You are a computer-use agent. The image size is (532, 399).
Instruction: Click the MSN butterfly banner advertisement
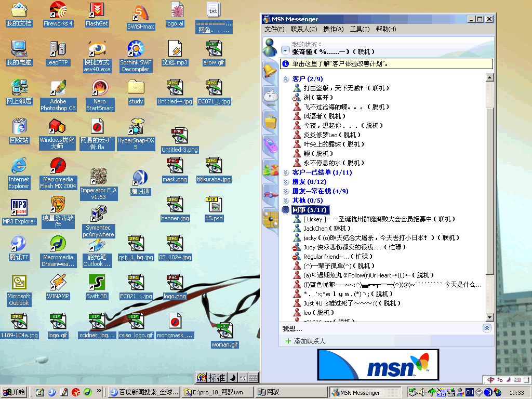click(x=378, y=365)
